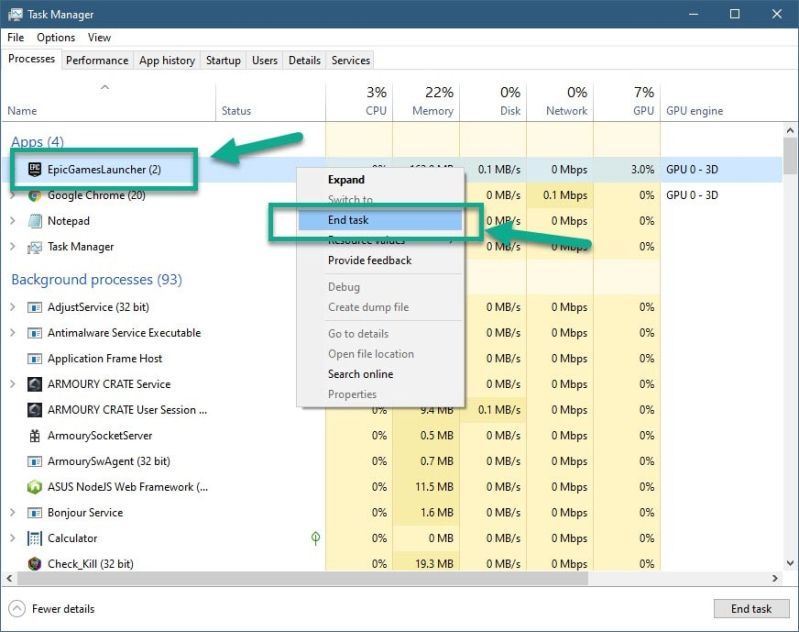Expand the Google Chrome process group
The height and width of the screenshot is (632, 799).
tap(13, 195)
